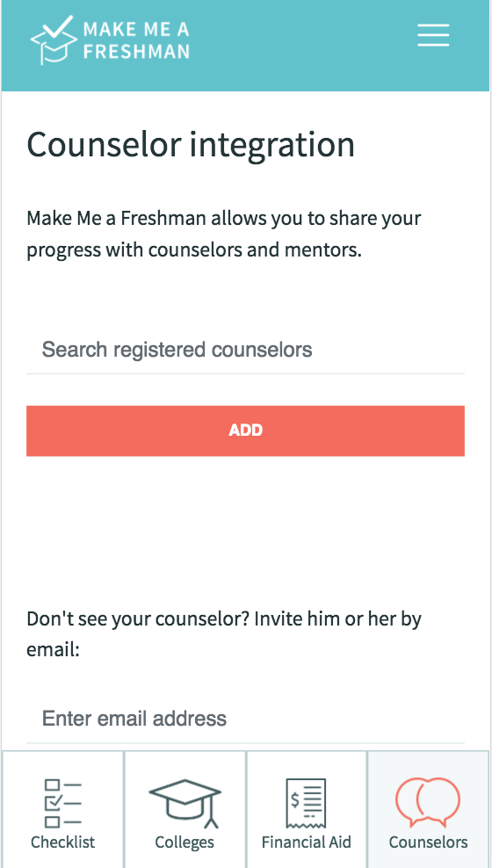
Task: Click the Don't see your counselor text
Action: click(223, 633)
